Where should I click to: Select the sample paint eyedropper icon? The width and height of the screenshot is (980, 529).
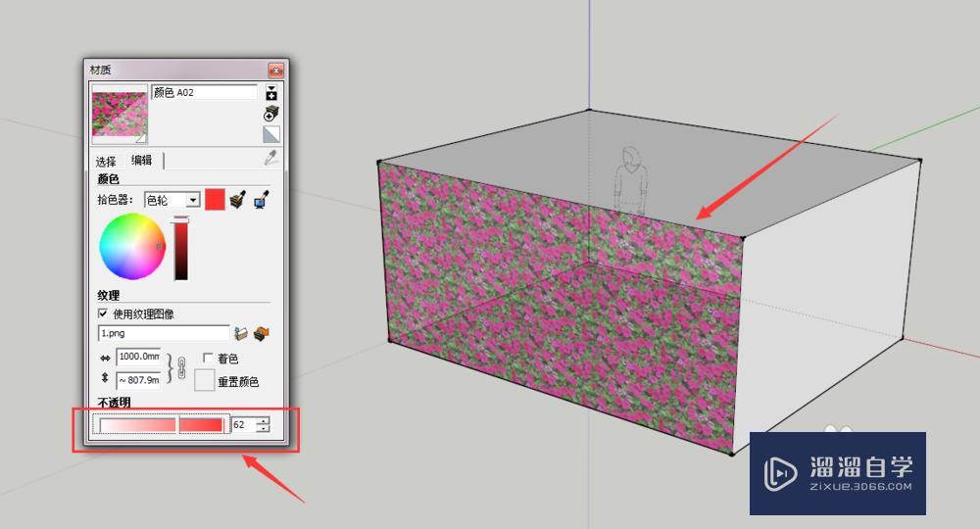(270, 158)
